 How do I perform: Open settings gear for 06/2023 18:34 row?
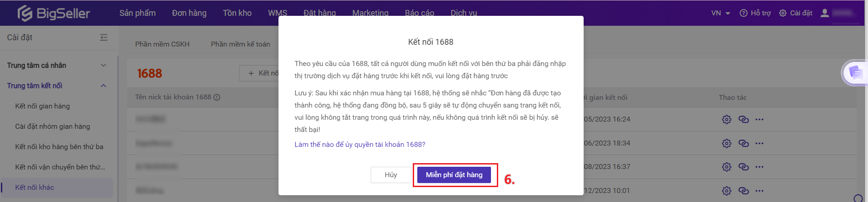[726, 143]
